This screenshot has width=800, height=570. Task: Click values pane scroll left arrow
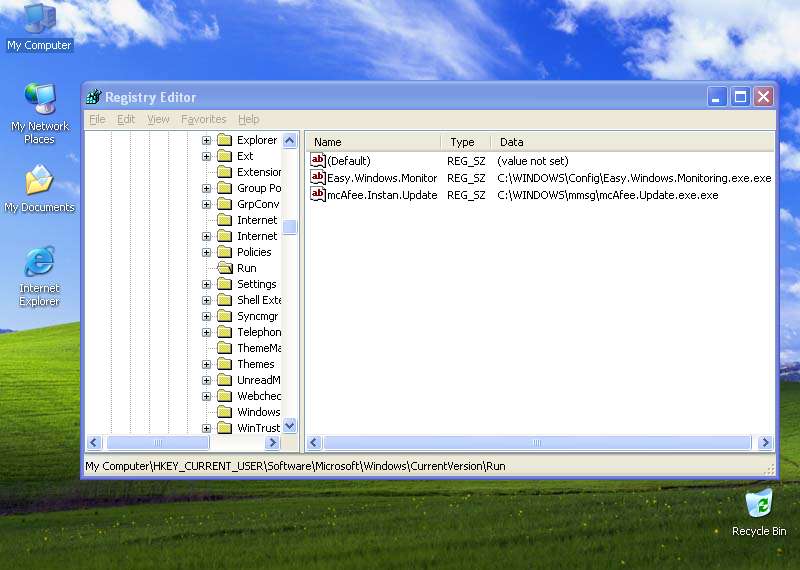(314, 442)
